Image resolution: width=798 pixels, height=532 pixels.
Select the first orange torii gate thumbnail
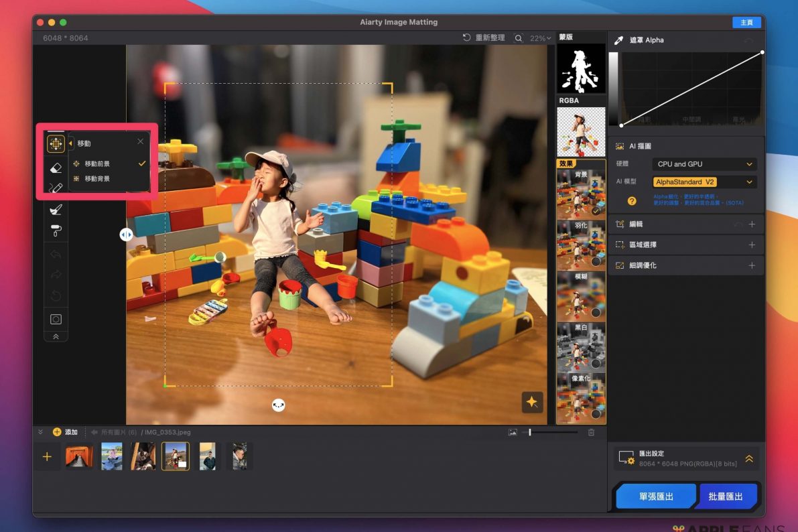coord(79,456)
